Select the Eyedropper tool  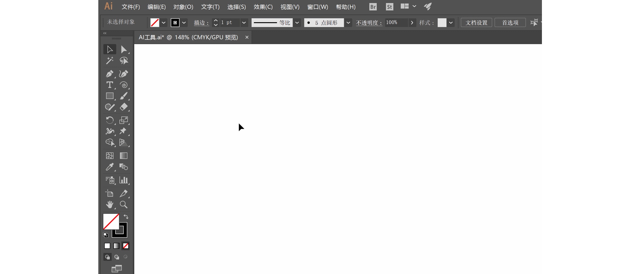pos(110,167)
